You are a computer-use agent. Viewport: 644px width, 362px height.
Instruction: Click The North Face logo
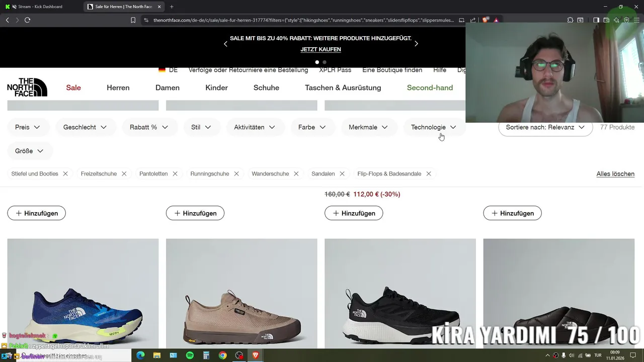click(27, 87)
